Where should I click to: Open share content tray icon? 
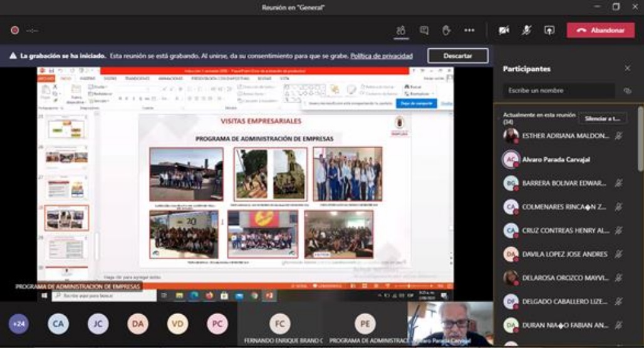549,30
